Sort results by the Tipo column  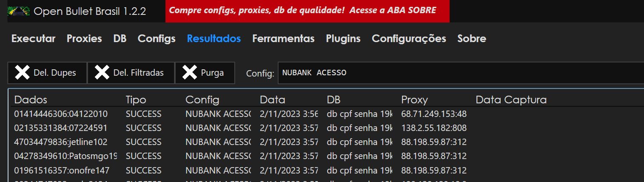click(x=136, y=100)
